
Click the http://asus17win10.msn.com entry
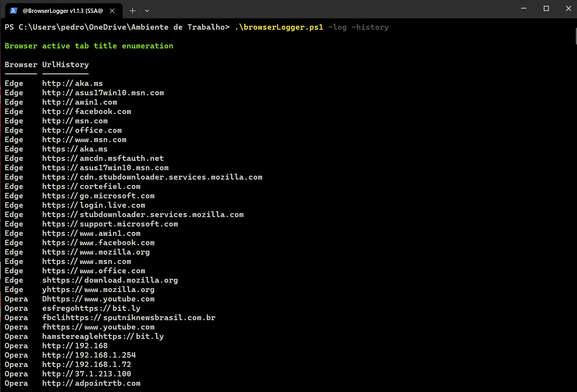103,93
